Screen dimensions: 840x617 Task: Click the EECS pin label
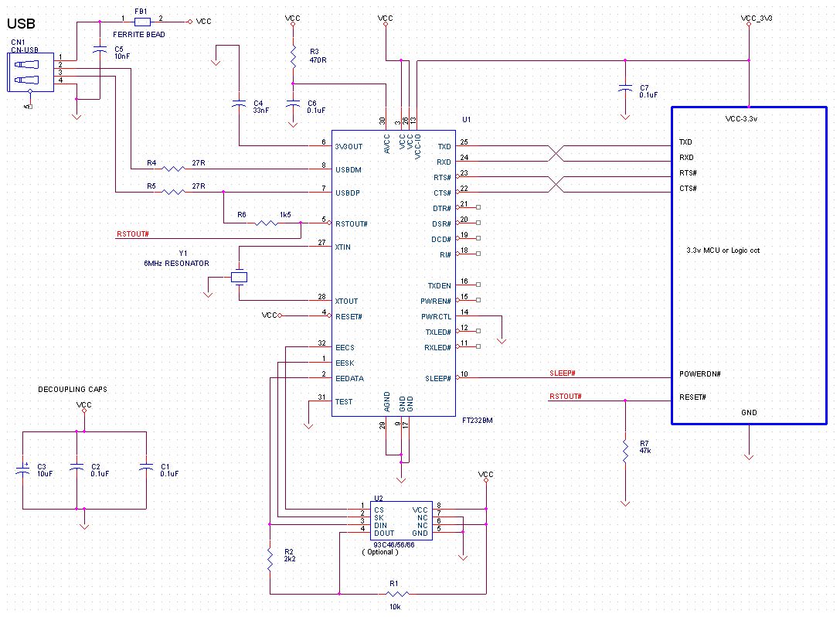point(345,347)
